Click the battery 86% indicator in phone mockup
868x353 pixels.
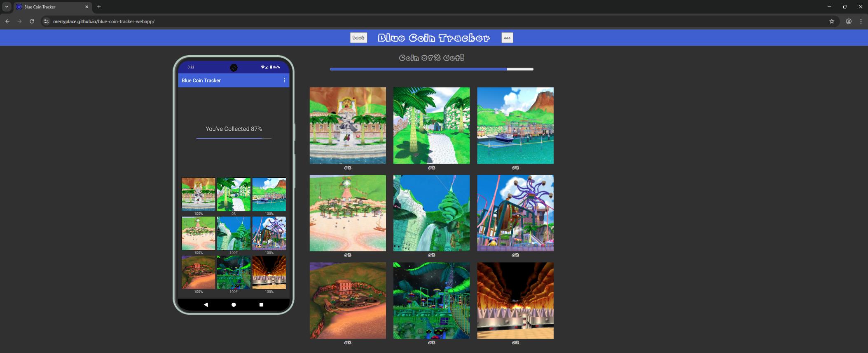click(x=275, y=67)
